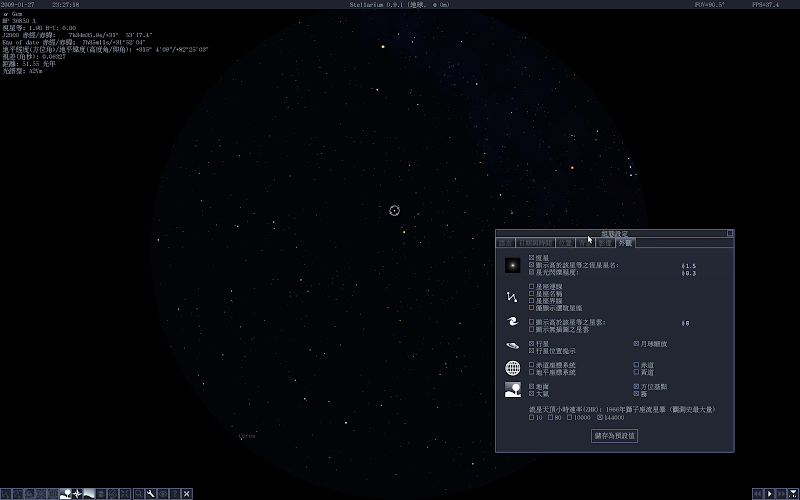Toggle equatorial grid toolbar icon

(x=54, y=494)
